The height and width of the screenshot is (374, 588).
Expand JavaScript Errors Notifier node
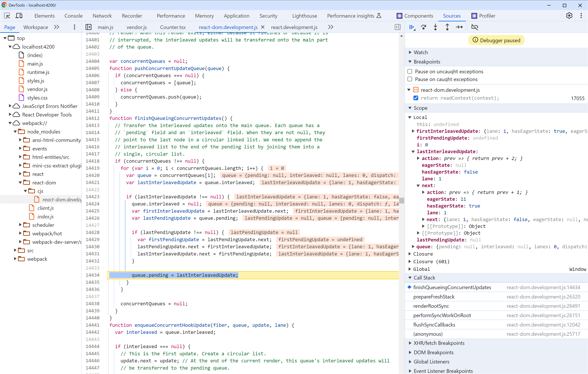tap(10, 106)
